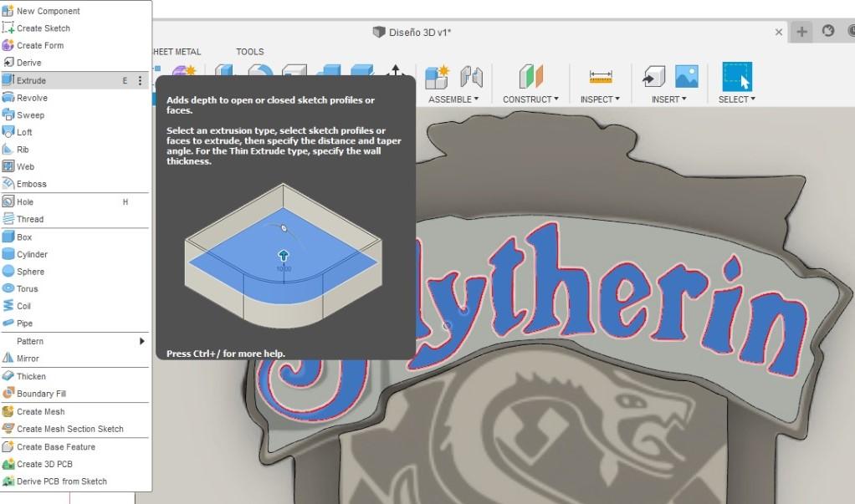Choose the Coil tool
Screen dimensions: 855x504
(75, 306)
